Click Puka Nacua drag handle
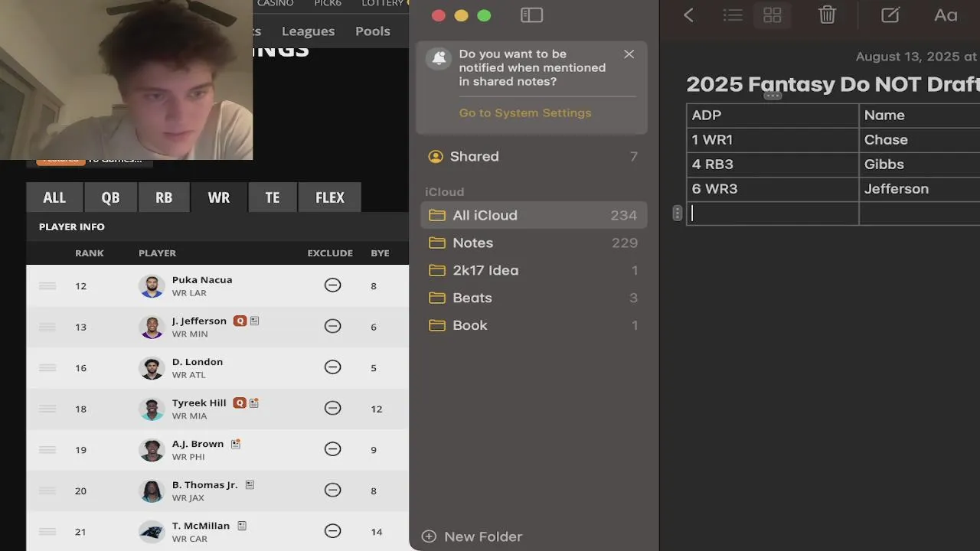The height and width of the screenshot is (551, 980). (x=47, y=285)
